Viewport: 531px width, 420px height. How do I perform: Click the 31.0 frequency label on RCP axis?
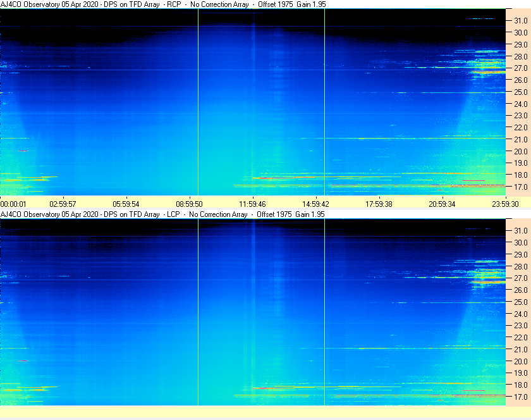tap(521, 21)
